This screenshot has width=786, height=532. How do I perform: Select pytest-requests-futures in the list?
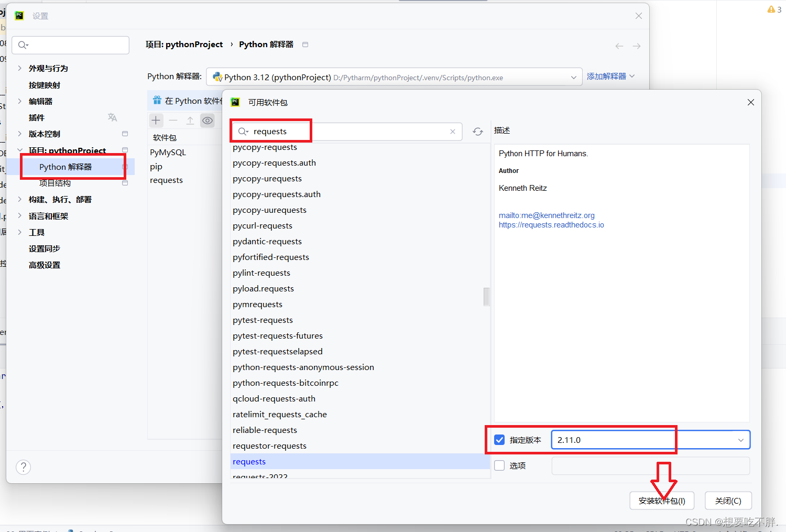pyautogui.click(x=361, y=335)
